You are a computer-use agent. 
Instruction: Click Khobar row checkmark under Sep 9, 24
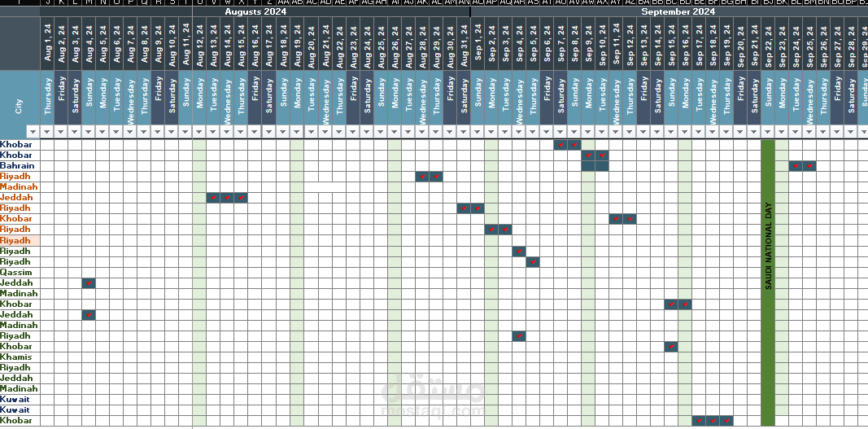[588, 155]
